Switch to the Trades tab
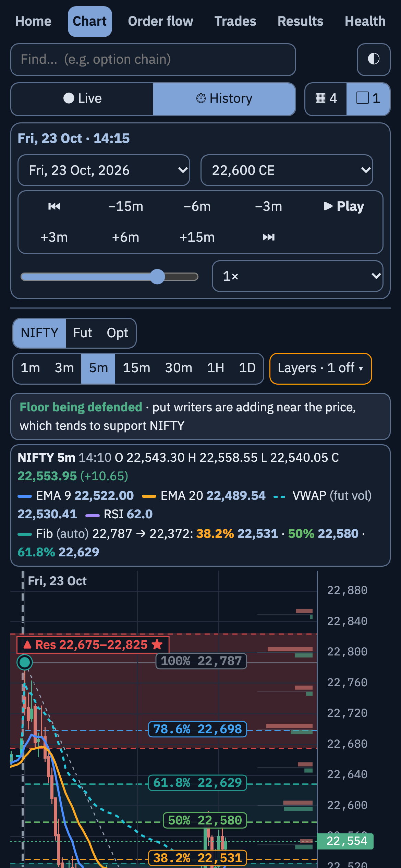Viewport: 401px width, 868px height. (x=235, y=21)
